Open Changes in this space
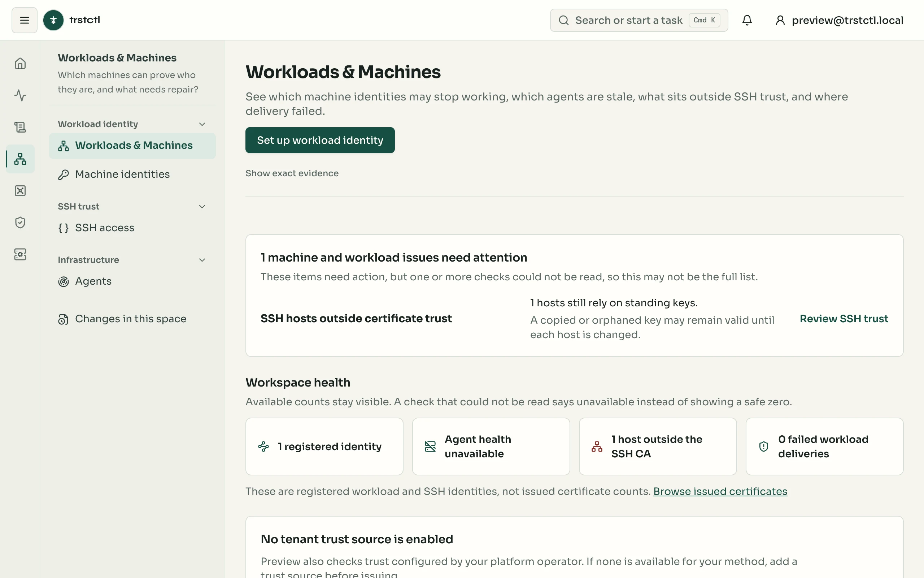 tap(132, 319)
